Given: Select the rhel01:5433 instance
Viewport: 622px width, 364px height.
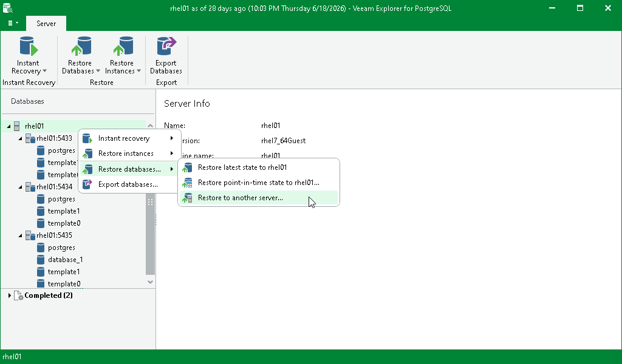Looking at the screenshot, I should point(54,138).
